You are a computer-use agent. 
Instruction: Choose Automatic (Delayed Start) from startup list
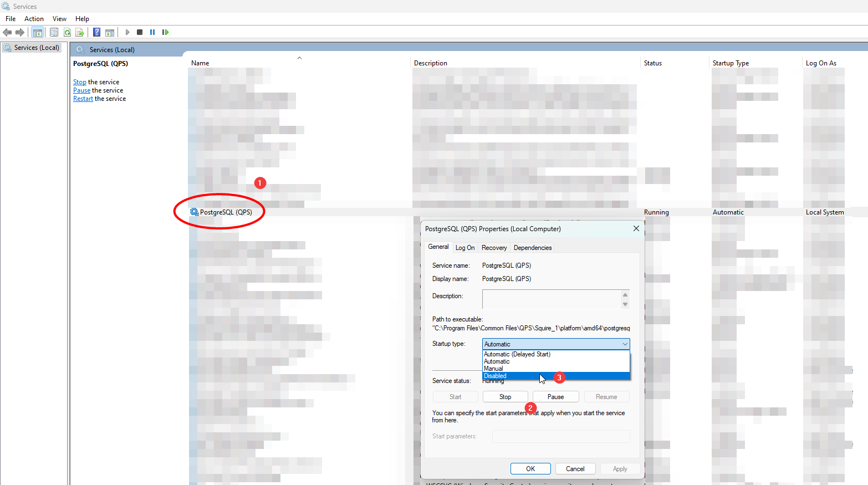pyautogui.click(x=556, y=354)
